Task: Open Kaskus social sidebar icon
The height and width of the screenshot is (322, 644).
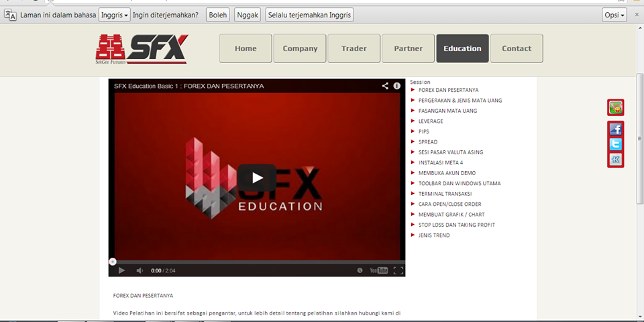Action: (616, 160)
